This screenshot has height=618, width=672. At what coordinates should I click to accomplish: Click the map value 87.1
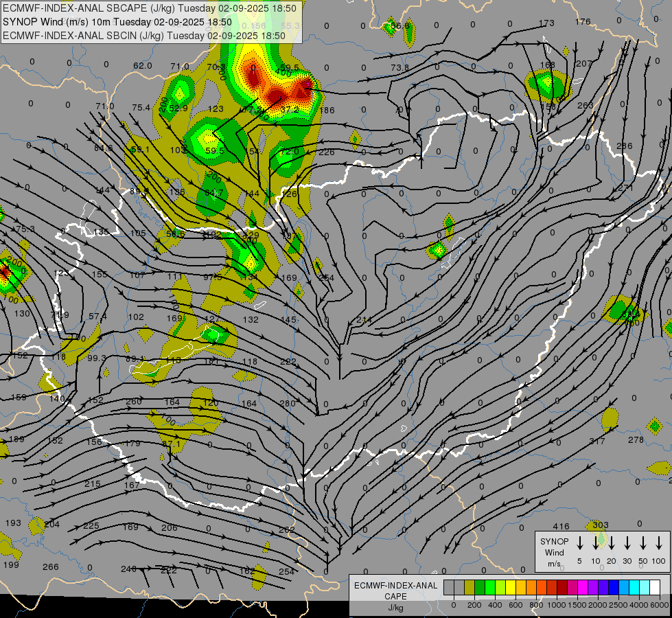[171, 444]
